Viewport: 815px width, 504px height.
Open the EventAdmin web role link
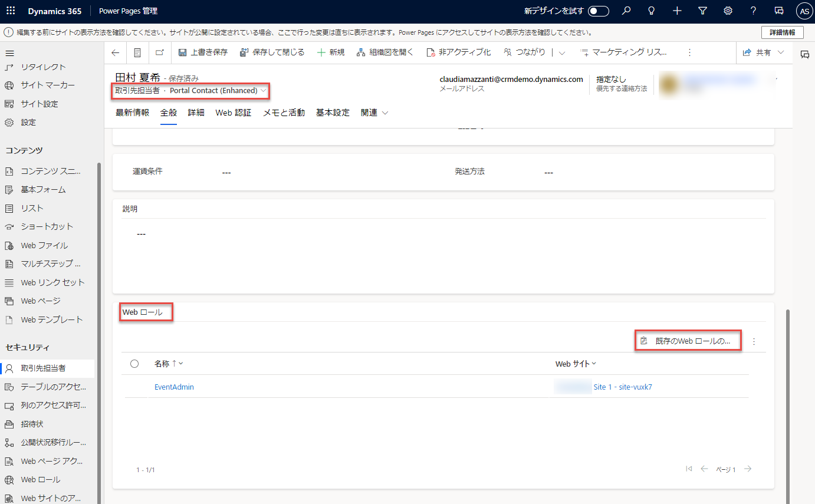pos(174,387)
